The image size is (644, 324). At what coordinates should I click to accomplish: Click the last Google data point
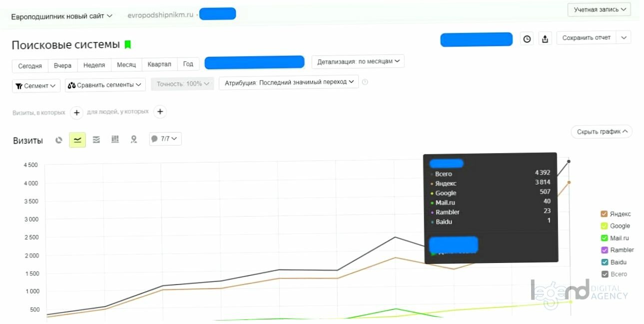[571, 301]
